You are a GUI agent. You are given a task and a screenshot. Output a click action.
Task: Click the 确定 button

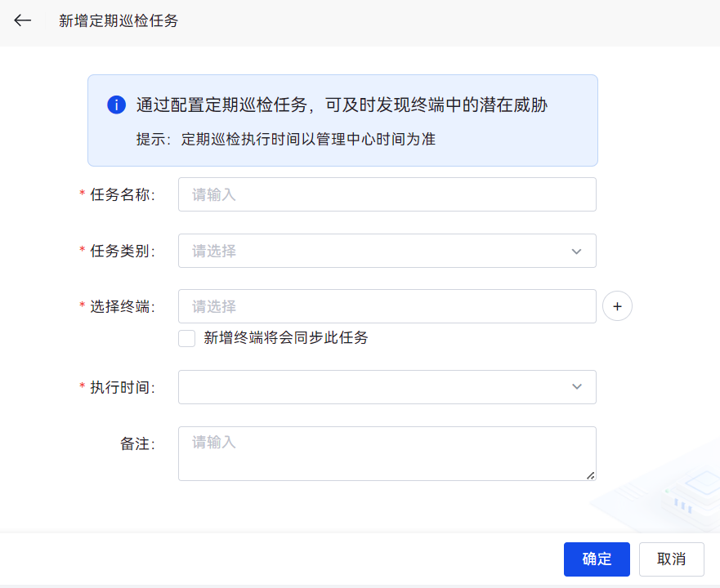(597, 559)
